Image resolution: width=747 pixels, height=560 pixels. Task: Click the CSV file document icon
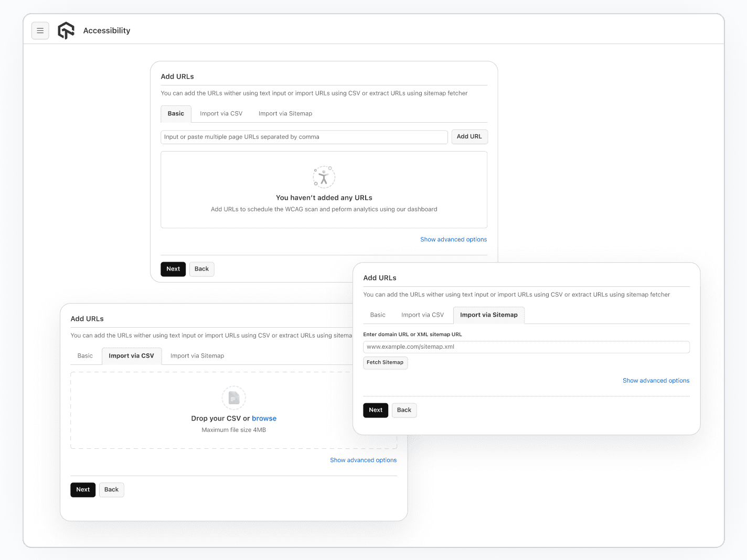coord(234,398)
